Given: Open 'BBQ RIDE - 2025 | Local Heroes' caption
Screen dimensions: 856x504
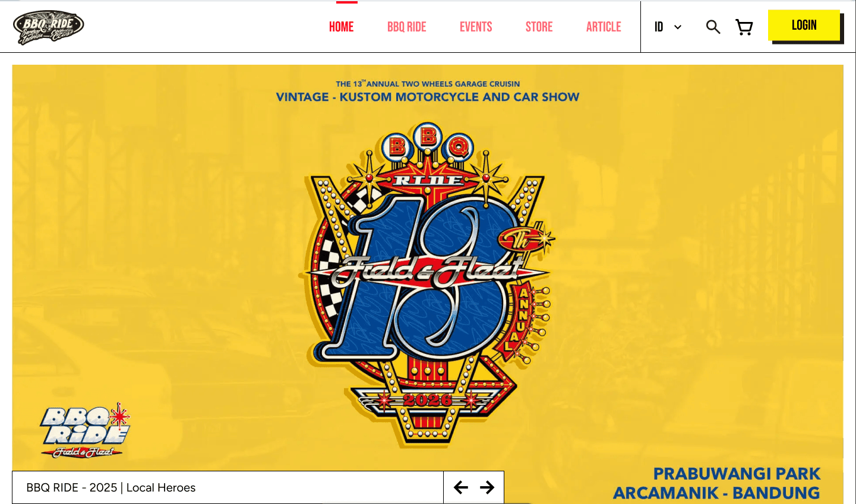Looking at the screenshot, I should (111, 487).
